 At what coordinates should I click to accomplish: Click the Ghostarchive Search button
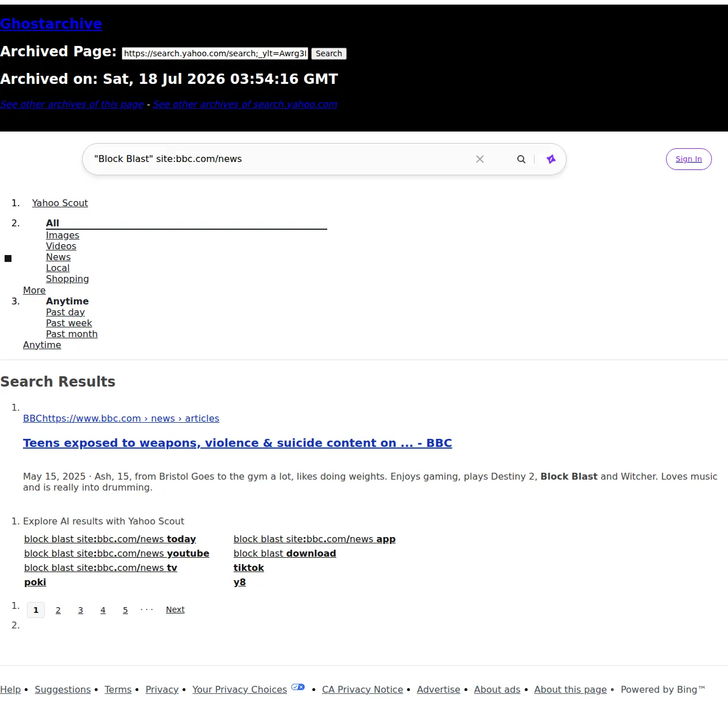click(x=329, y=53)
